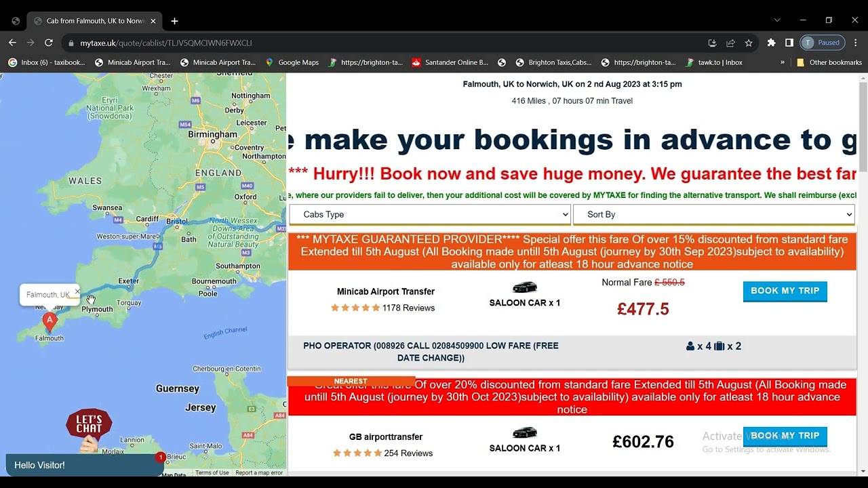
Task: Click the £602.76 fare
Action: (x=643, y=442)
